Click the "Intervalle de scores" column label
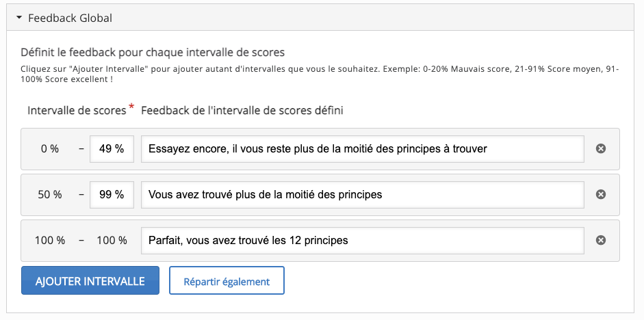The width and height of the screenshot is (644, 320). pos(77,110)
